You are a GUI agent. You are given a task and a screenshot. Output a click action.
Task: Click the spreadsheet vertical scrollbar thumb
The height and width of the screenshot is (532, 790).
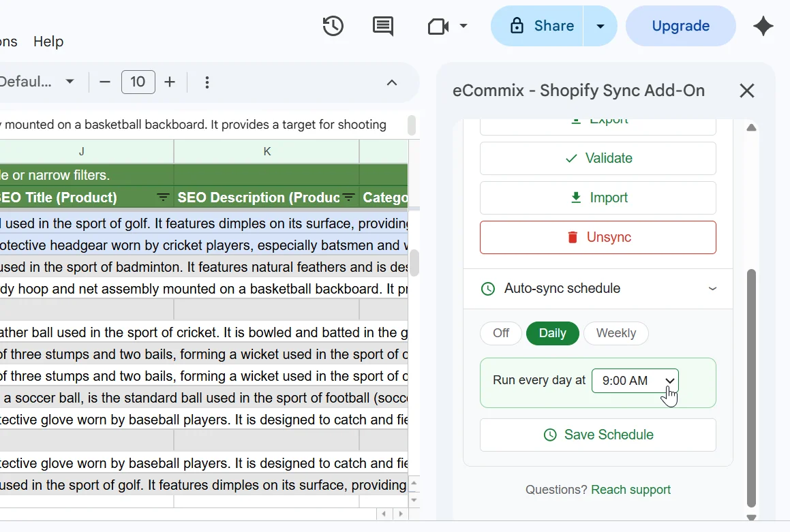[414, 263]
